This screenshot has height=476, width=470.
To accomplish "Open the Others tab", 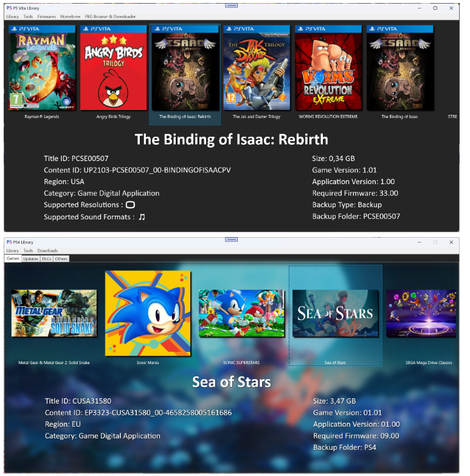I will (x=61, y=259).
